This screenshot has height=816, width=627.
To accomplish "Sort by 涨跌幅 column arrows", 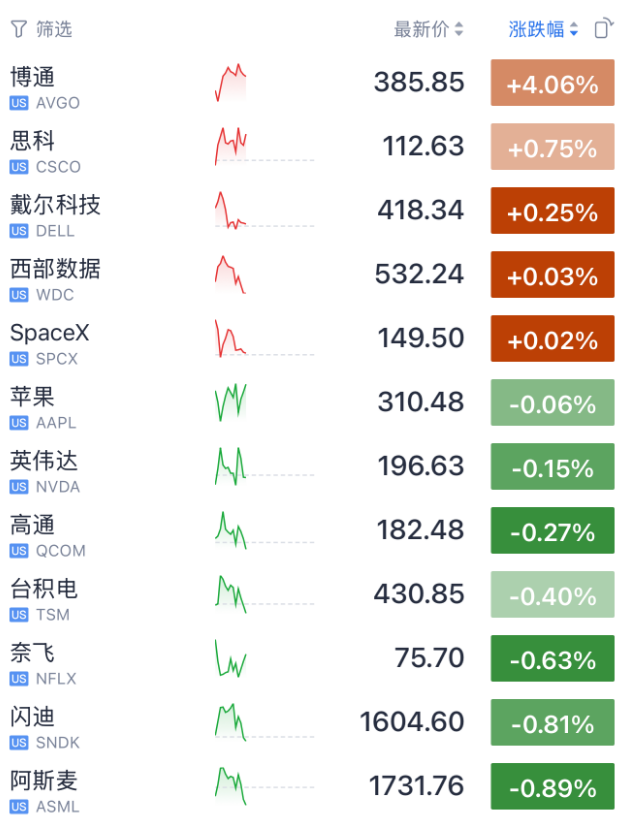I will [x=573, y=29].
